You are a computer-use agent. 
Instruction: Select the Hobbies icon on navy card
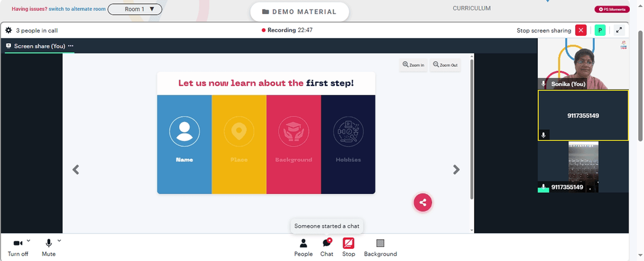348,132
